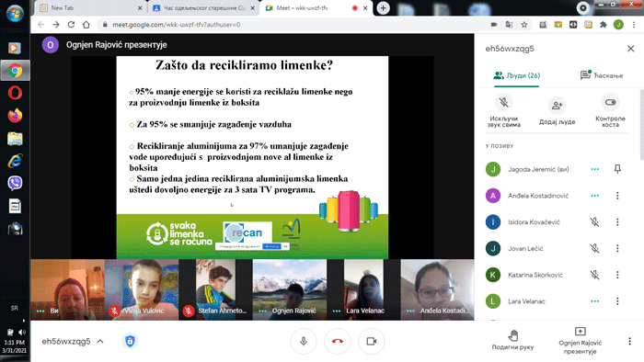This screenshot has height=362, width=644.
Task: Click the people panel vertical scrollbar
Action: pyautogui.click(x=641, y=125)
